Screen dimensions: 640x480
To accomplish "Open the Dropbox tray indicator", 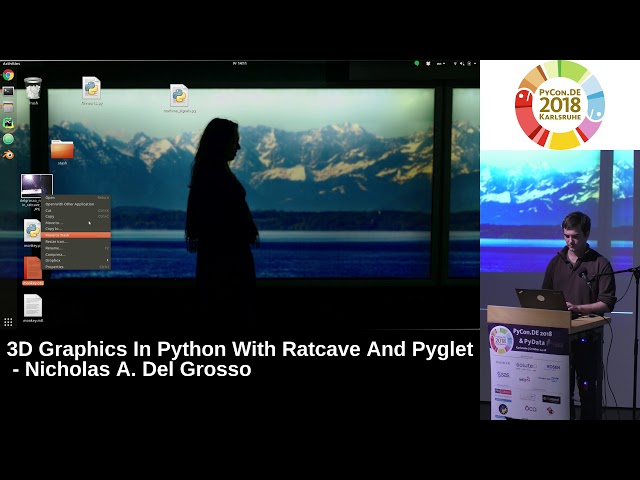I will click(428, 64).
